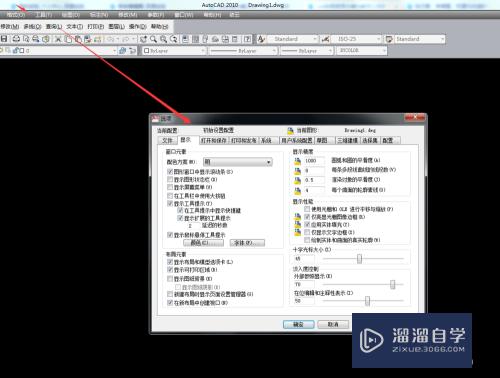
Task: Click the Layer Previous icon in the Layers toolbar
Action: [133, 50]
